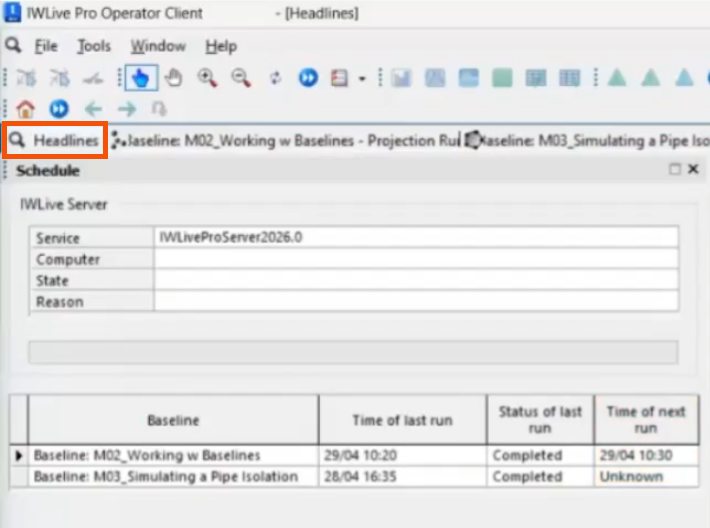
Task: Click the Time of last run column header
Action: click(x=403, y=420)
